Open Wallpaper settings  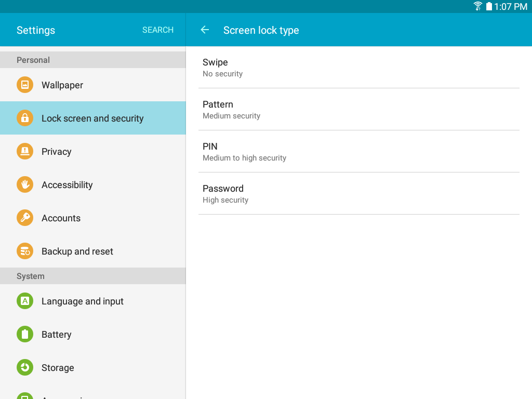click(93, 85)
